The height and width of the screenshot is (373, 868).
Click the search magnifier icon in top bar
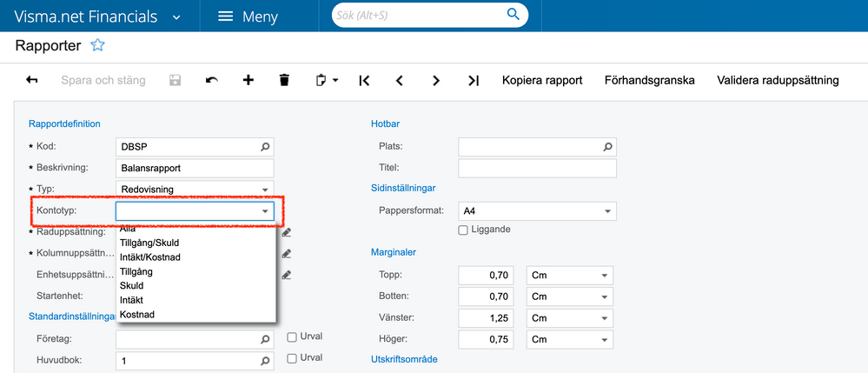pos(514,15)
